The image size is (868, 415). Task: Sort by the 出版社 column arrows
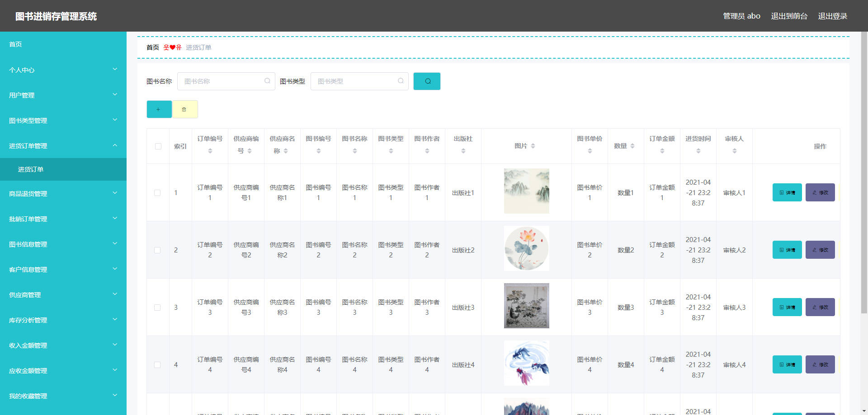463,151
